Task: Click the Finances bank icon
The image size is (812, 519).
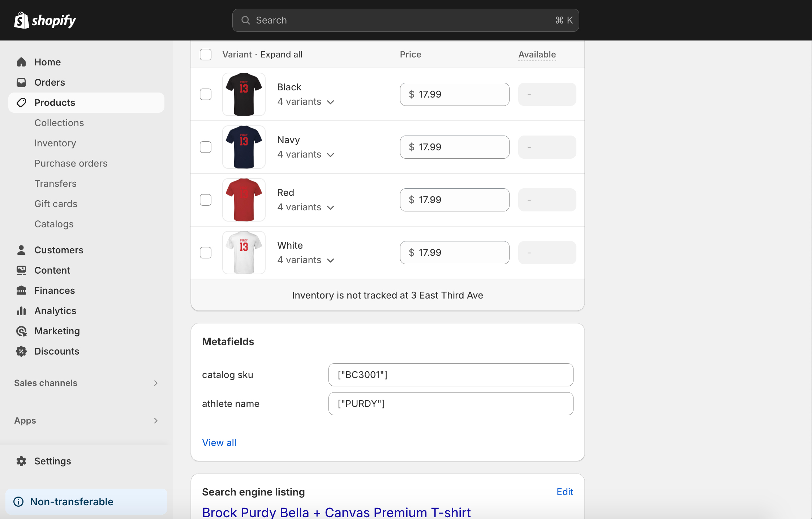Action: click(21, 291)
